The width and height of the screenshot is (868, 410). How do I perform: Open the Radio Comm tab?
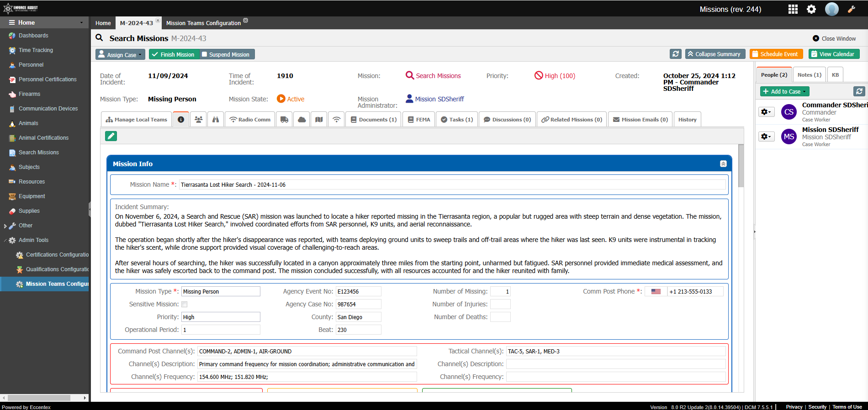tap(250, 120)
